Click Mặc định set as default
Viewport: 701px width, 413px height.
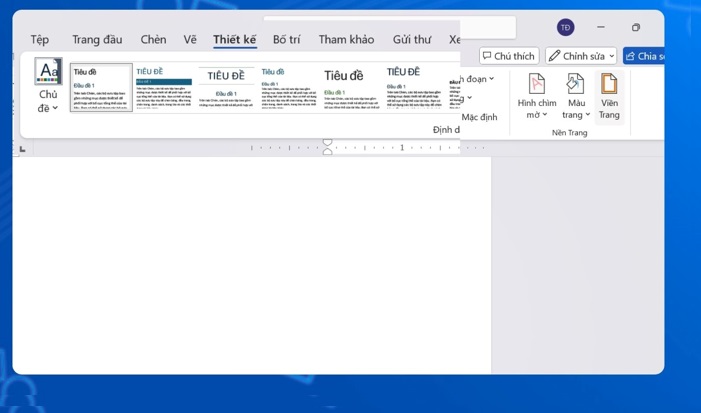pyautogui.click(x=479, y=118)
